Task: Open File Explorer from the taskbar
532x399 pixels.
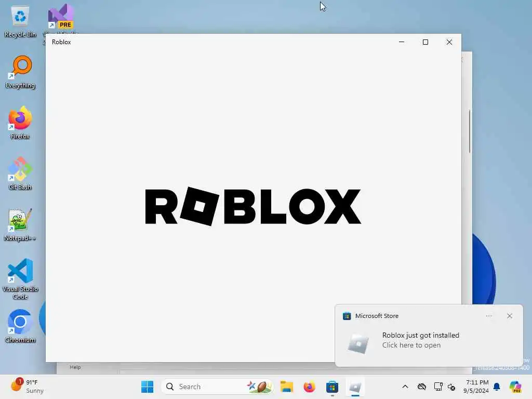Action: (x=287, y=387)
